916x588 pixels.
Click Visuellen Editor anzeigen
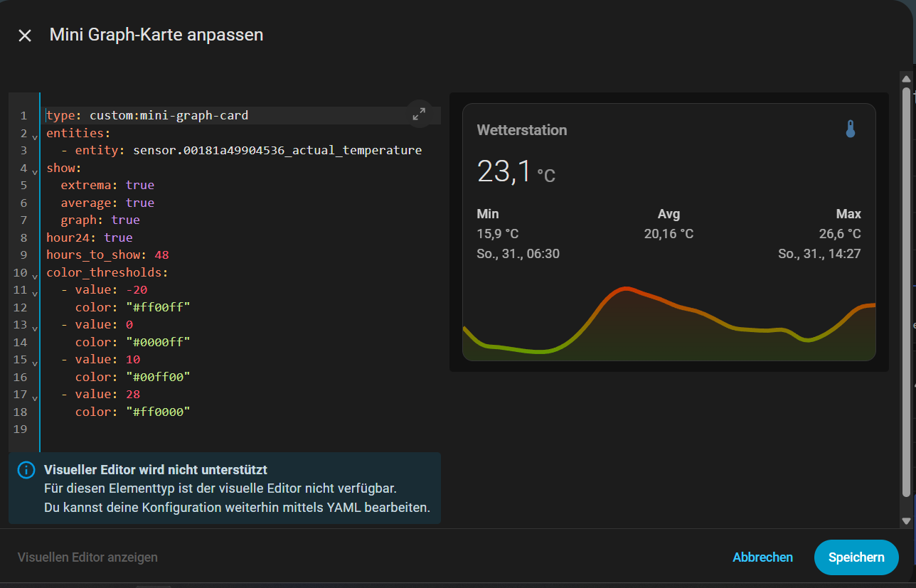pos(87,557)
